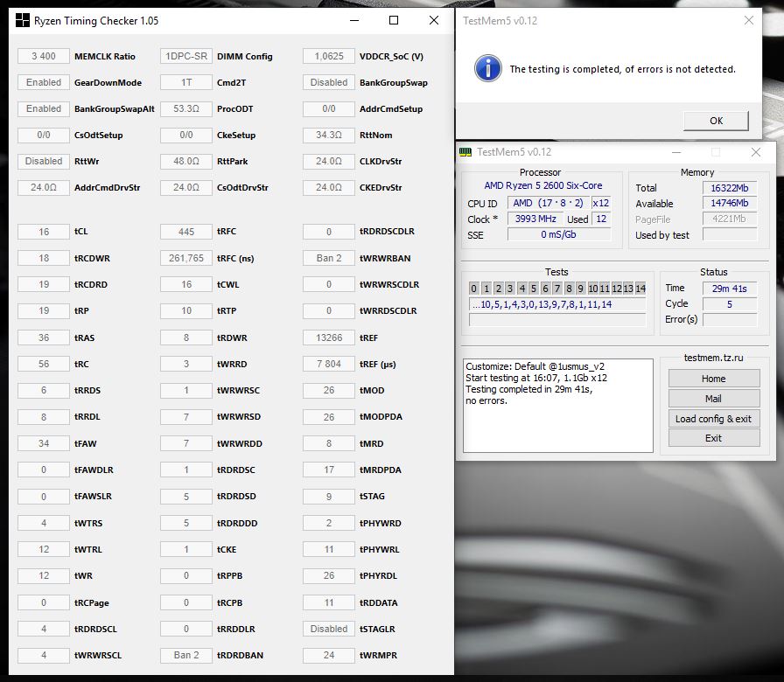Viewport: 784px width, 682px height.
Task: Click the RttNom 34.3Ω field
Action: [x=328, y=135]
